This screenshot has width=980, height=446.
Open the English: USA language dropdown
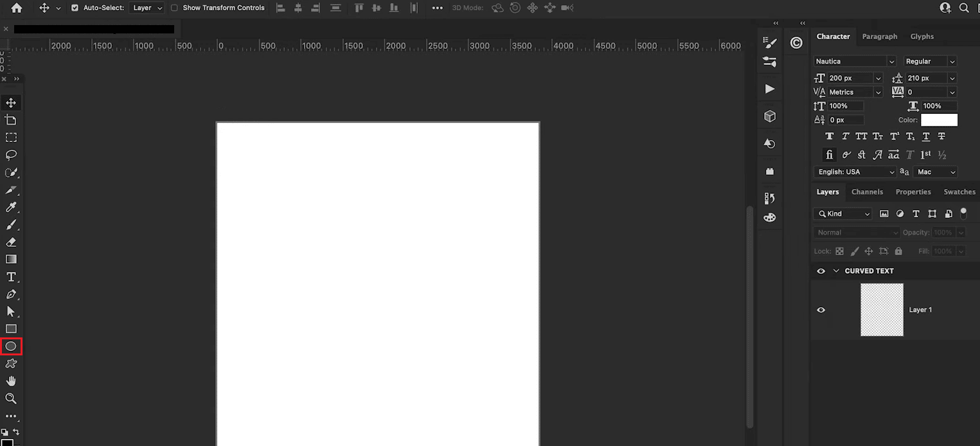tap(855, 172)
